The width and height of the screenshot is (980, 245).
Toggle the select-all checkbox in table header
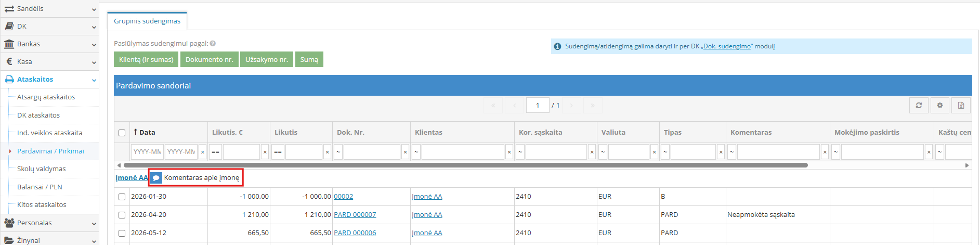(122, 133)
